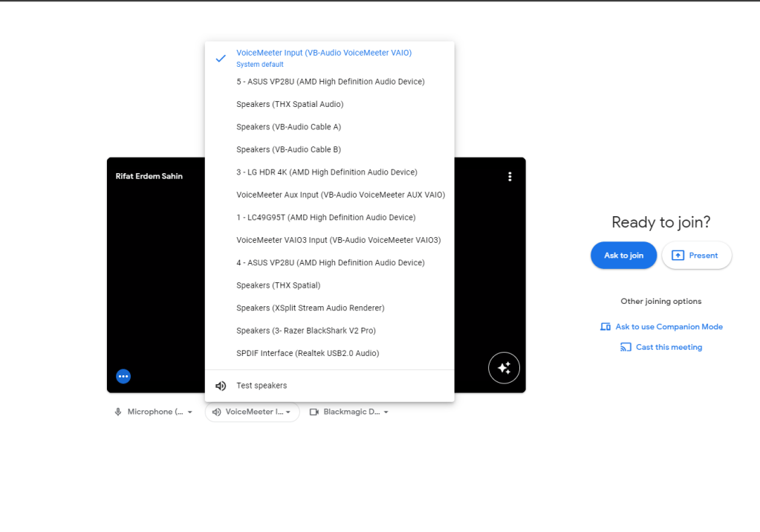760x532 pixels.
Task: Collapse the VoiceMeeter speaker dropdown
Action: (x=252, y=412)
